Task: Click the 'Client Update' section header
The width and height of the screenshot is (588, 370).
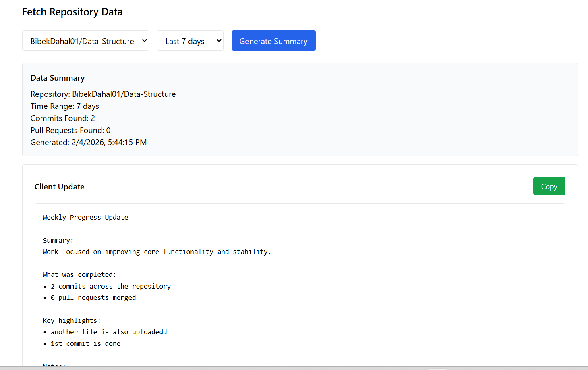Action: pyautogui.click(x=59, y=186)
